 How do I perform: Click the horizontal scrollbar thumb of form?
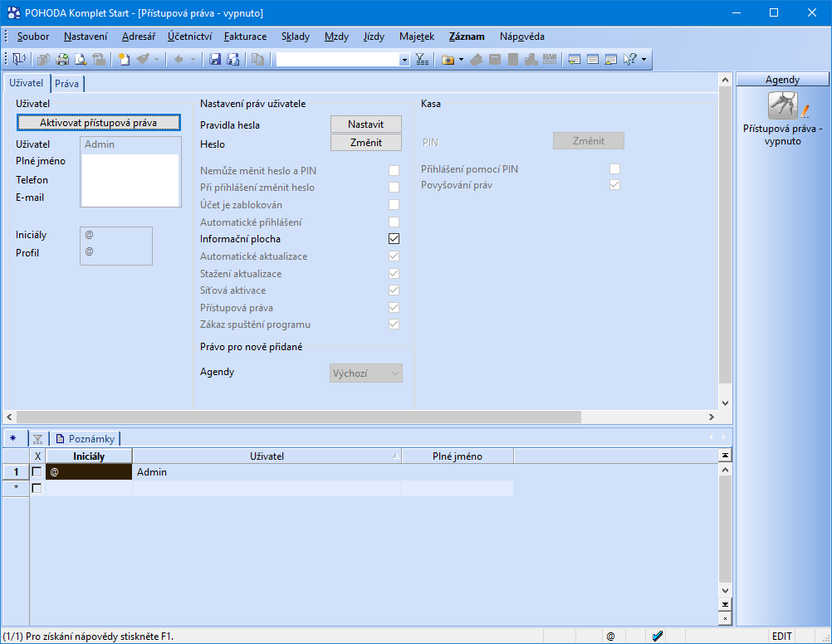point(298,417)
